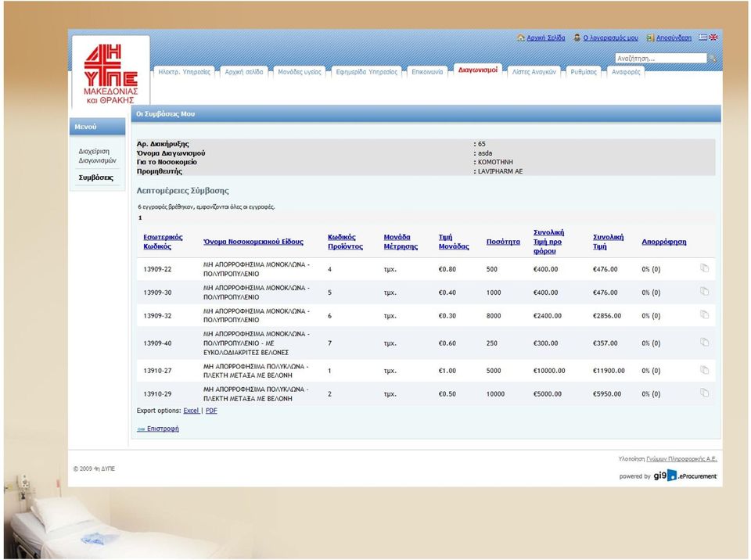The image size is (751, 560).
Task: Click internal code cell 13910-29
Action: coord(157,394)
